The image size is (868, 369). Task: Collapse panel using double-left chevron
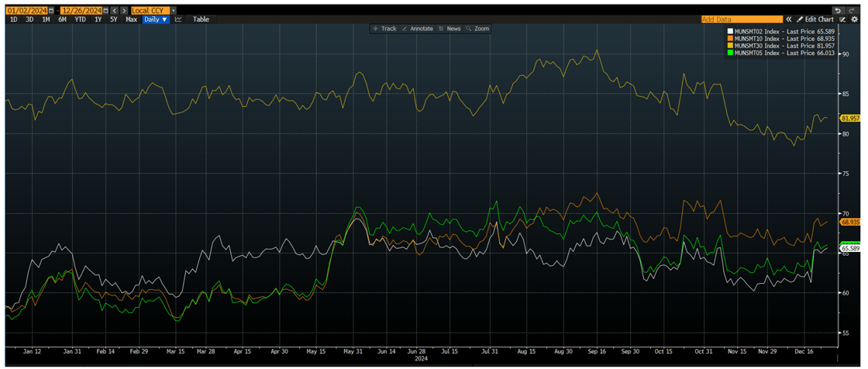click(x=789, y=19)
